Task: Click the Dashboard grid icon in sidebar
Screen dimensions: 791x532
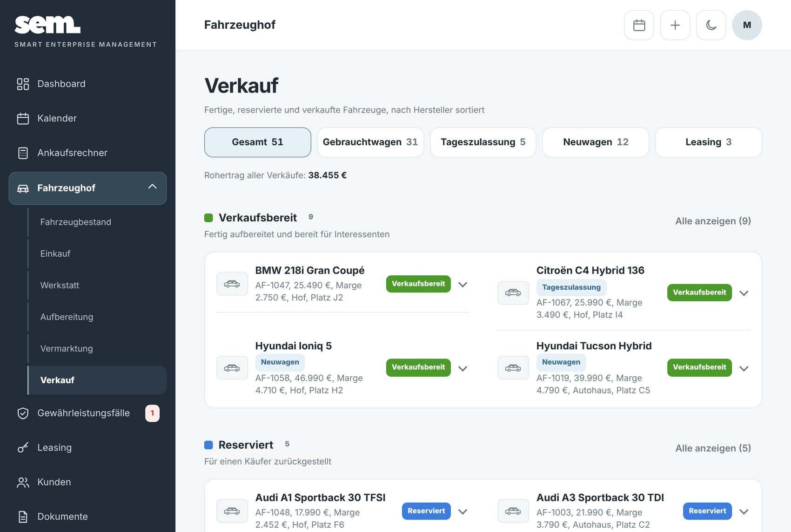Action: 23,84
